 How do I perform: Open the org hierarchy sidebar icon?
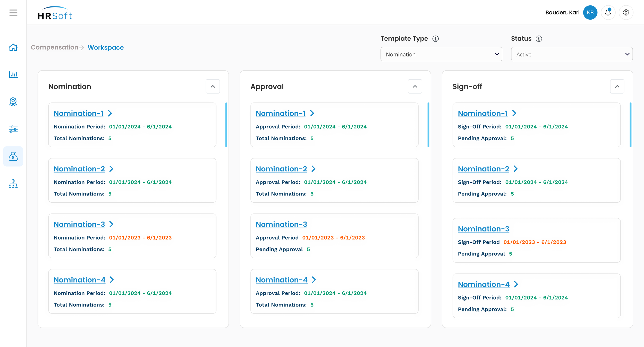click(13, 184)
